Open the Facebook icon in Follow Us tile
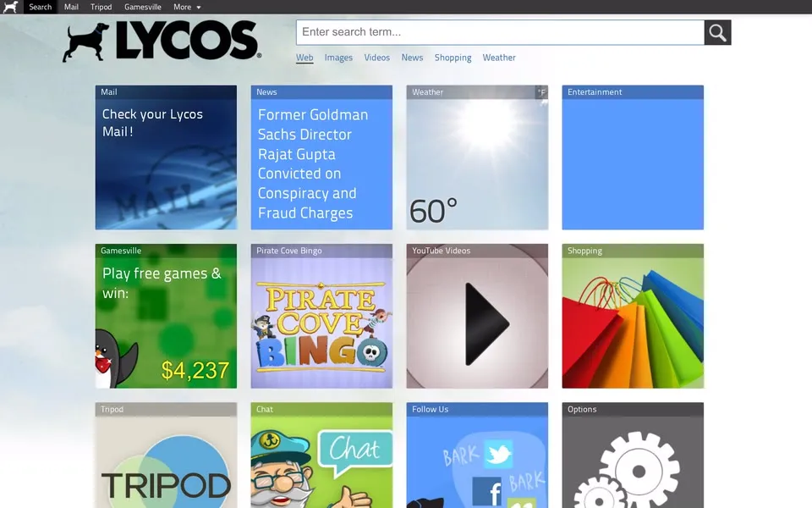Screen dimensions: 812x508 click(487, 491)
